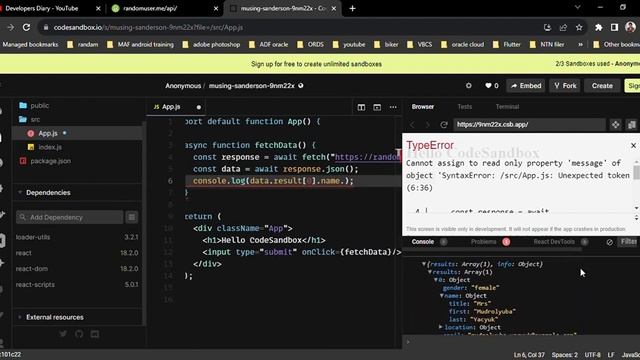
Task: Click install app icon in address bar
Action: coord(547,27)
